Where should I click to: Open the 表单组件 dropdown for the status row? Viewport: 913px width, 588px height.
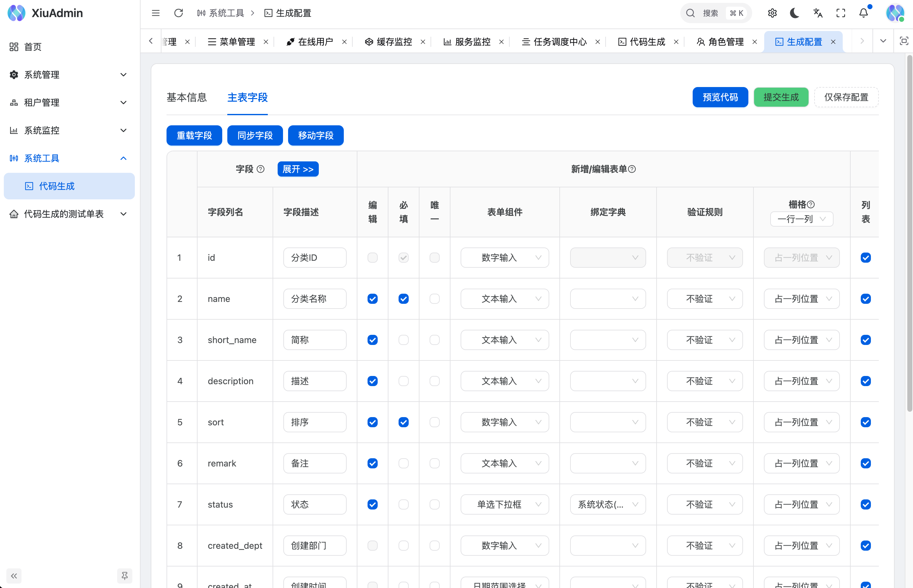504,504
